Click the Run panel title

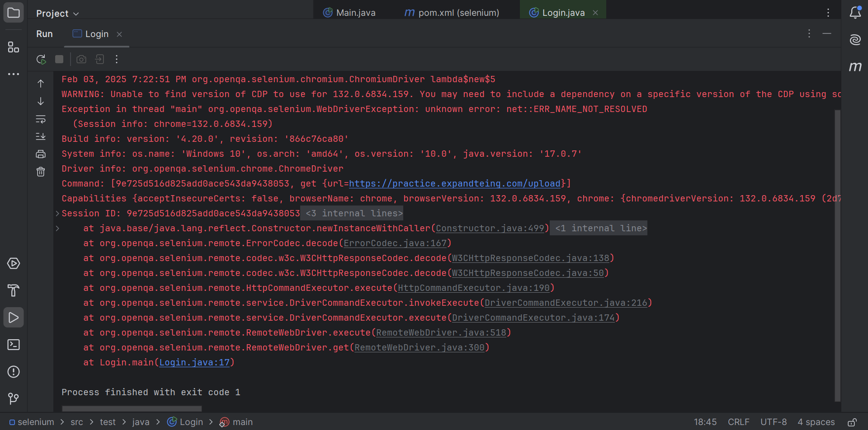click(44, 34)
